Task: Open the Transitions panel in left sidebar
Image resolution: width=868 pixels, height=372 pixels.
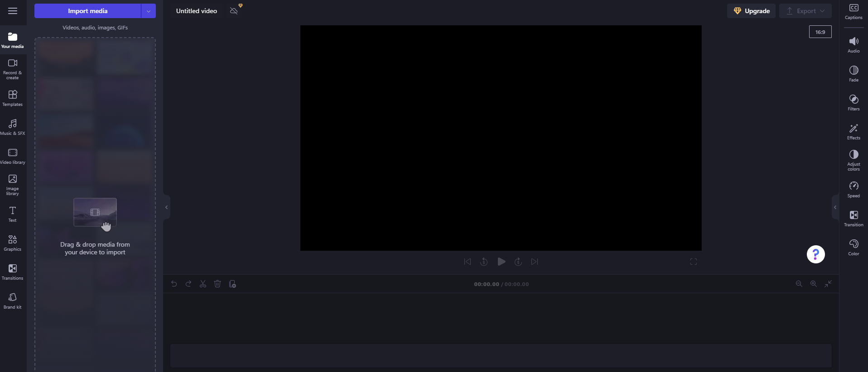Action: click(13, 272)
